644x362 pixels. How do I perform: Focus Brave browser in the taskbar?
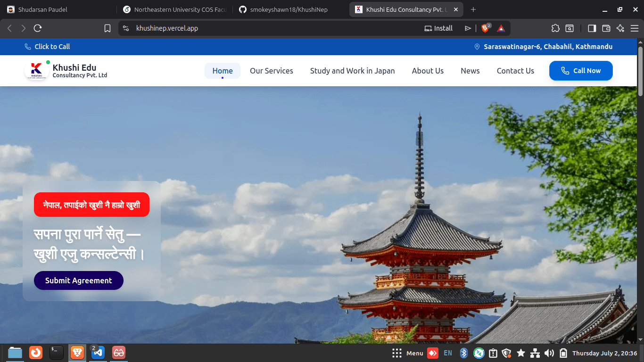click(x=77, y=353)
